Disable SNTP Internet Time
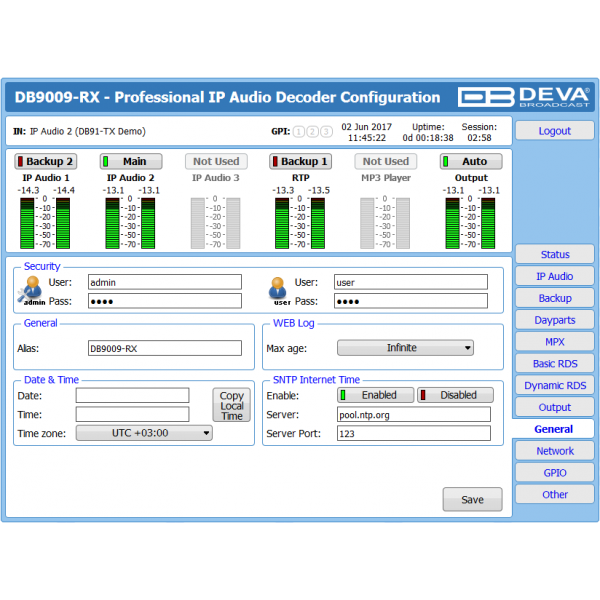This screenshot has width=600, height=600. click(x=455, y=395)
